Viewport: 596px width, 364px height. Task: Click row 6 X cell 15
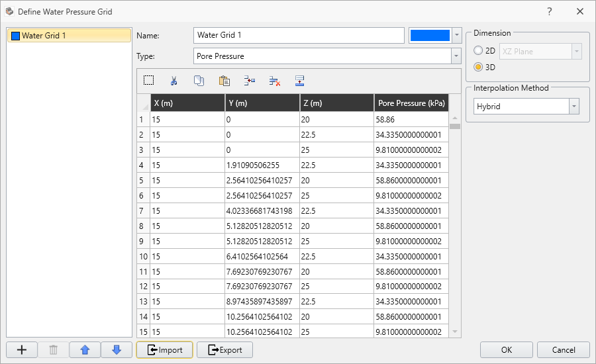pos(187,195)
